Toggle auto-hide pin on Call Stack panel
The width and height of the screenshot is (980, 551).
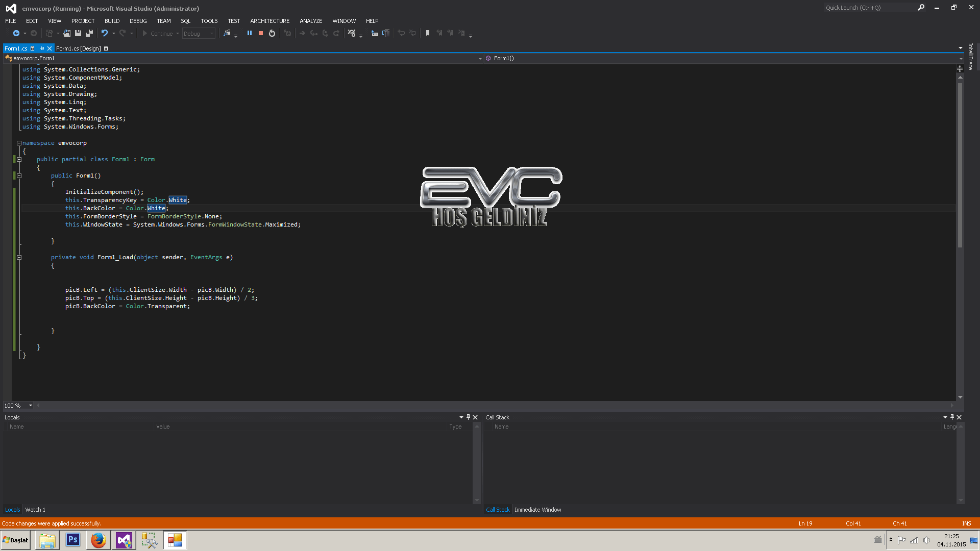[952, 417]
